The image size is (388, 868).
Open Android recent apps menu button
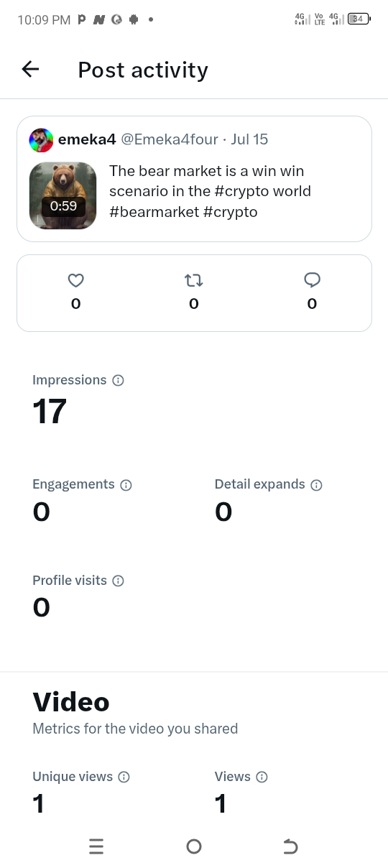coord(96,846)
